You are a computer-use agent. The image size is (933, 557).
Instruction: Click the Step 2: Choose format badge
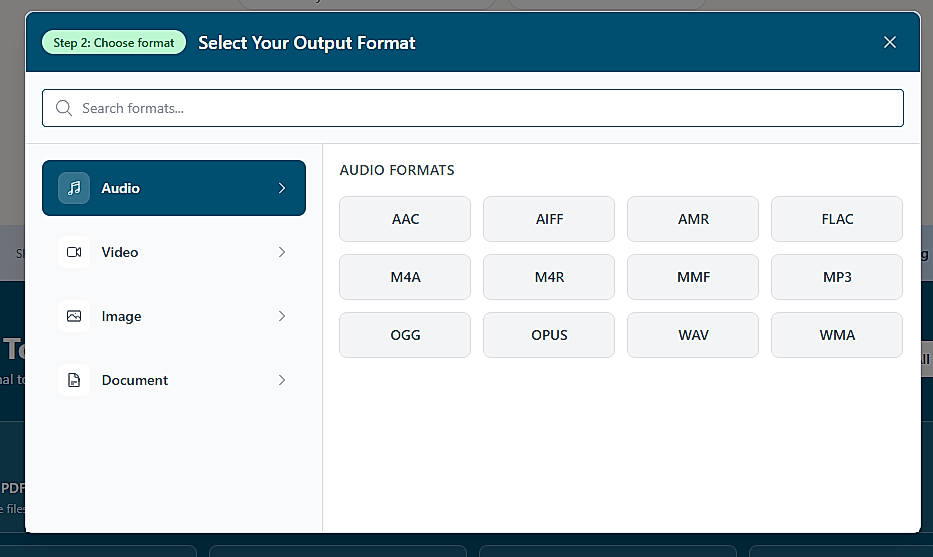click(x=114, y=42)
